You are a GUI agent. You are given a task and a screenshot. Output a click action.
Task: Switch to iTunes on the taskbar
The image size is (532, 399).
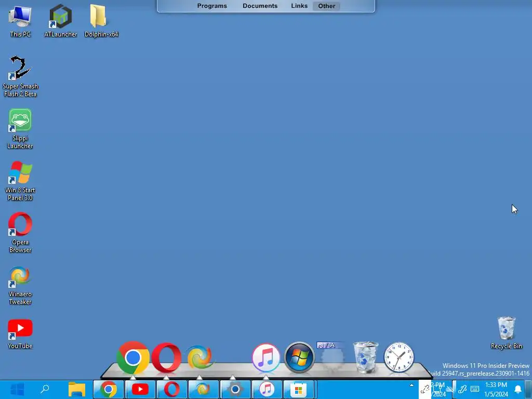(x=267, y=390)
